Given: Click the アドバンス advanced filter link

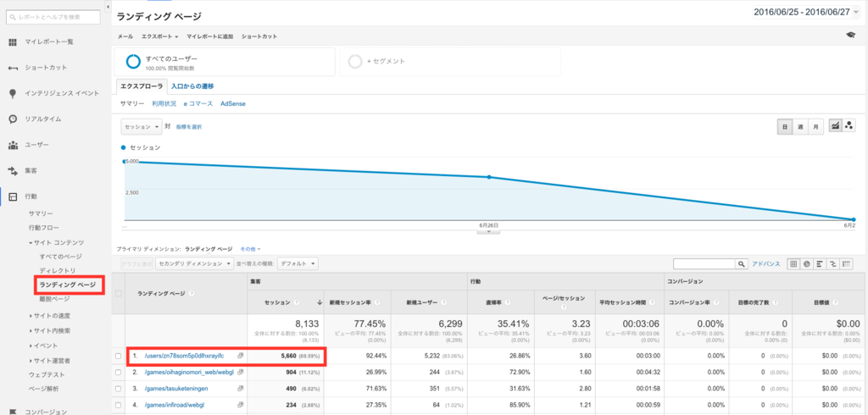Looking at the screenshot, I should (765, 264).
